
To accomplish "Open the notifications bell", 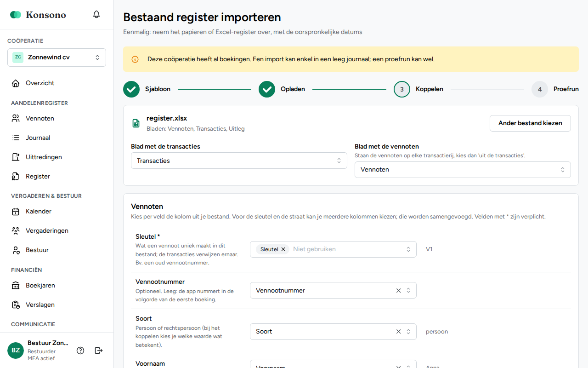I will click(96, 14).
